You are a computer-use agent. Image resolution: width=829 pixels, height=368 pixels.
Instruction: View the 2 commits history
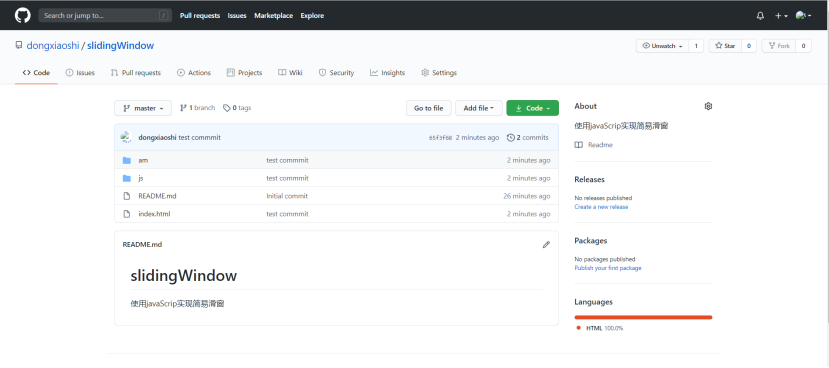tap(528, 137)
